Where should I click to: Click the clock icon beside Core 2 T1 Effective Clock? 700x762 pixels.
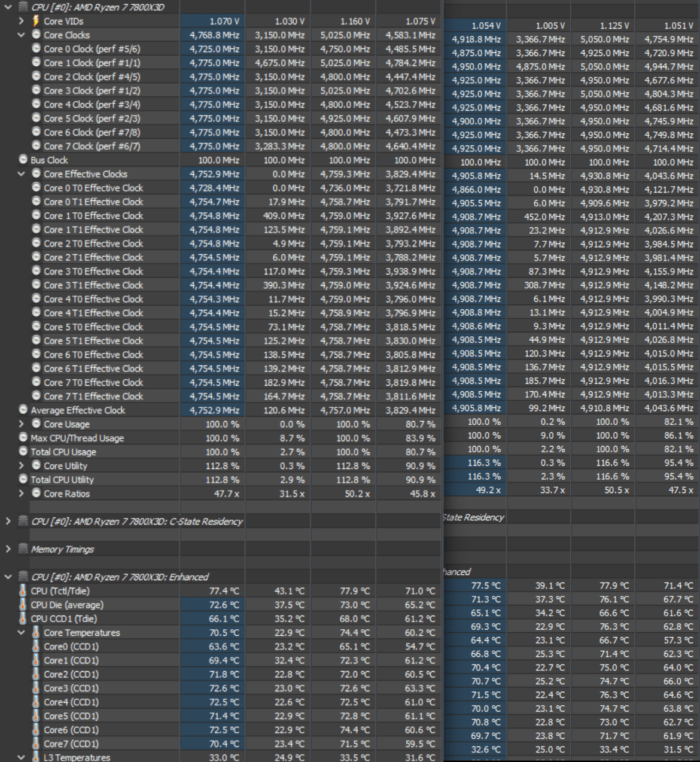pyautogui.click(x=36, y=257)
